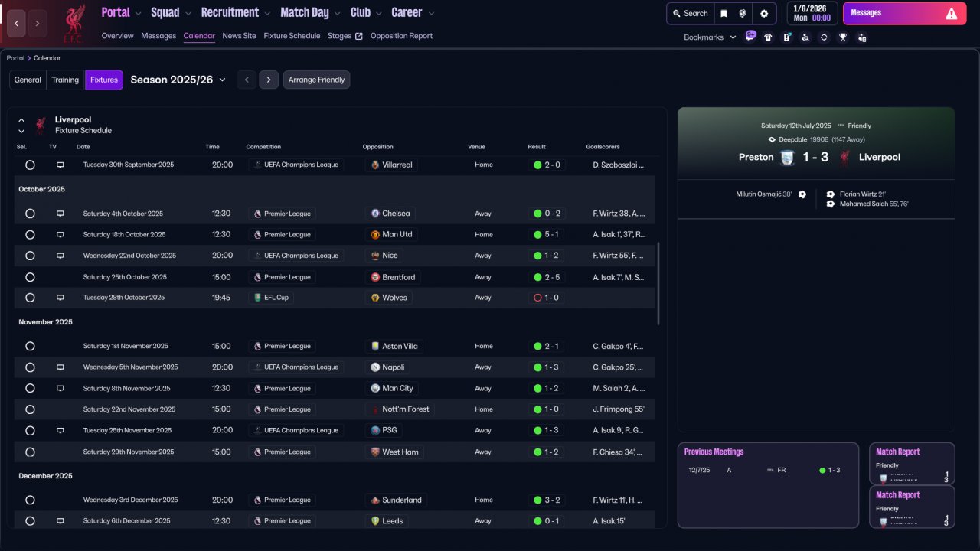Select the Man Utd fixture radio button
This screenshot has width=980, height=551.
30,235
